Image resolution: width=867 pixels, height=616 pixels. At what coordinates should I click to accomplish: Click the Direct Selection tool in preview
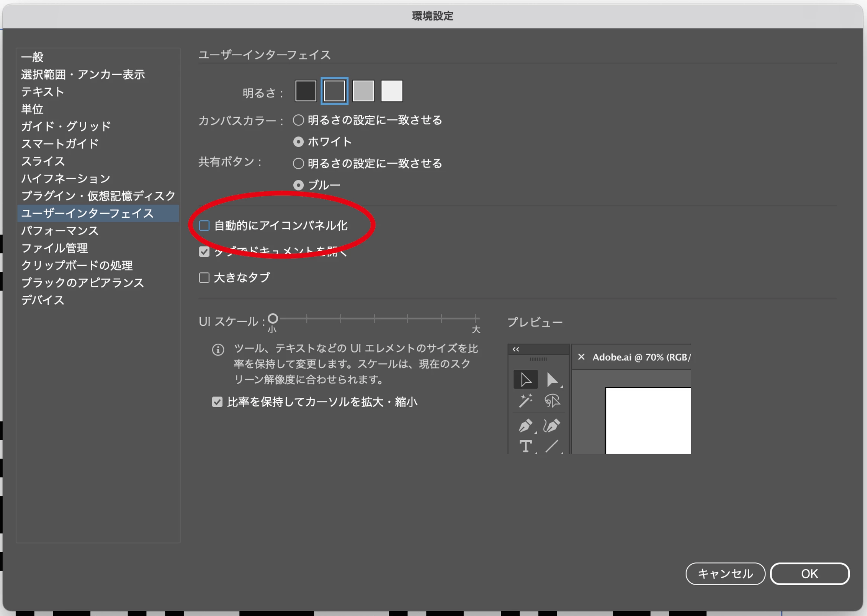coord(552,379)
